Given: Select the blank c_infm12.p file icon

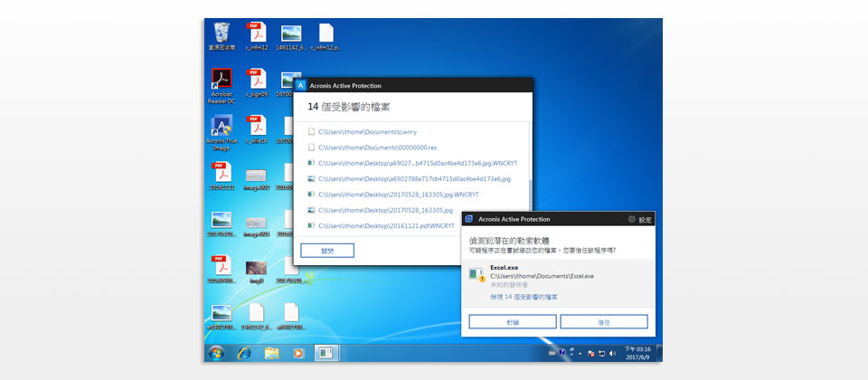Looking at the screenshot, I should coord(326,36).
